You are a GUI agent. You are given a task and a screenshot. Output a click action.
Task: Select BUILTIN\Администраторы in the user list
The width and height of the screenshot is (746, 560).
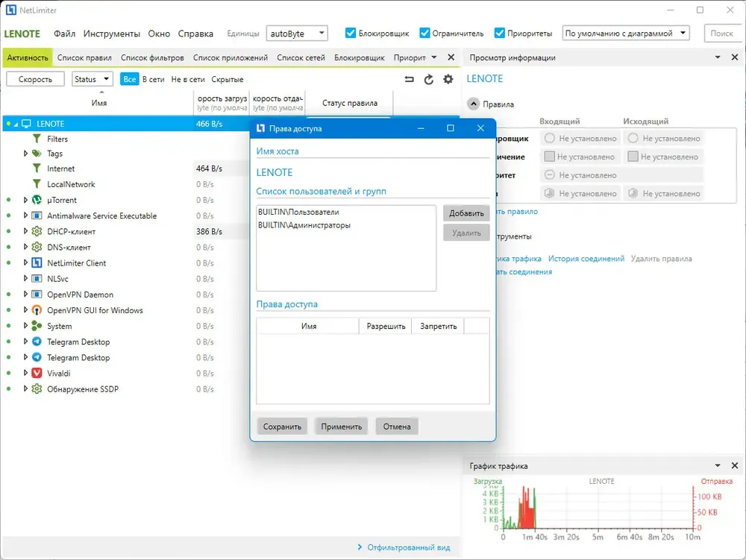[304, 225]
